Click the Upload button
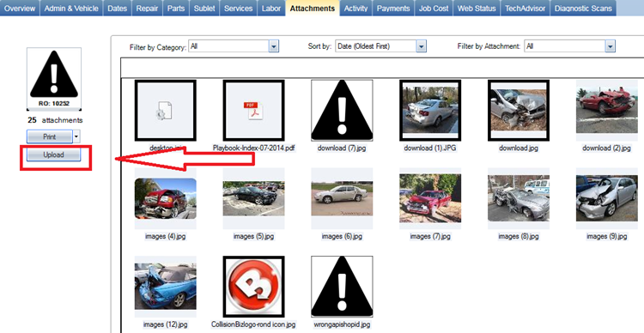Screen dimensions: 644x333 point(53,154)
